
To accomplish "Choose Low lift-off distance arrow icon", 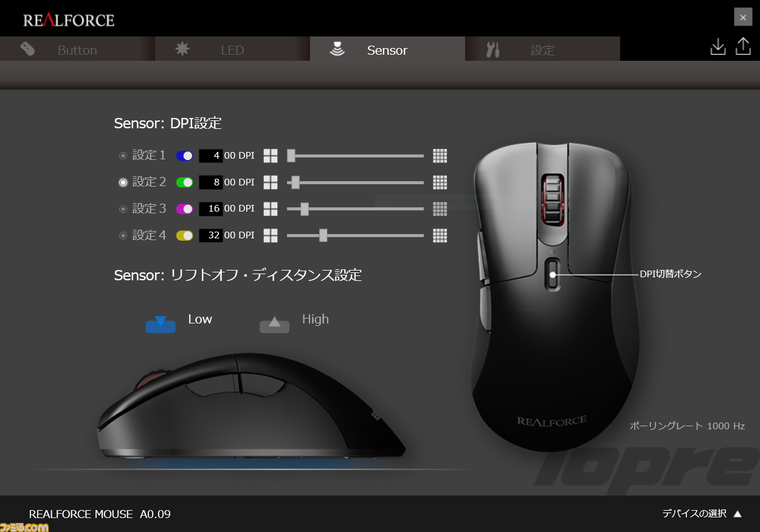I will pyautogui.click(x=161, y=324).
